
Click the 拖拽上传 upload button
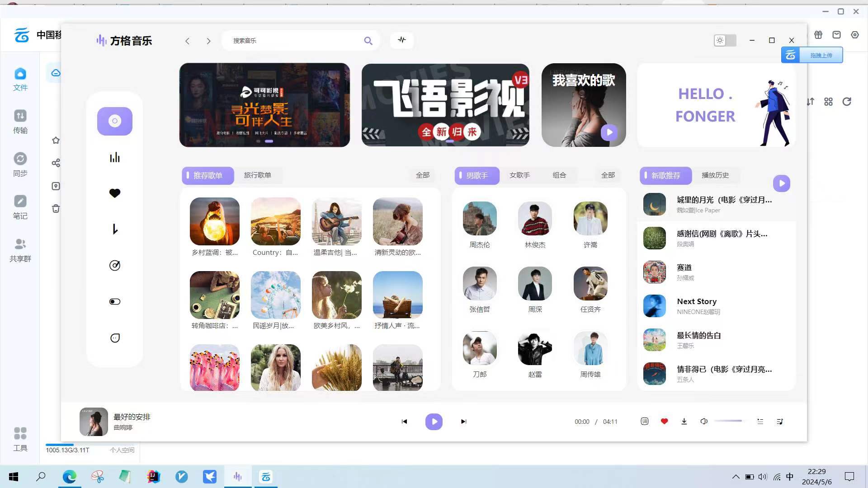812,55
